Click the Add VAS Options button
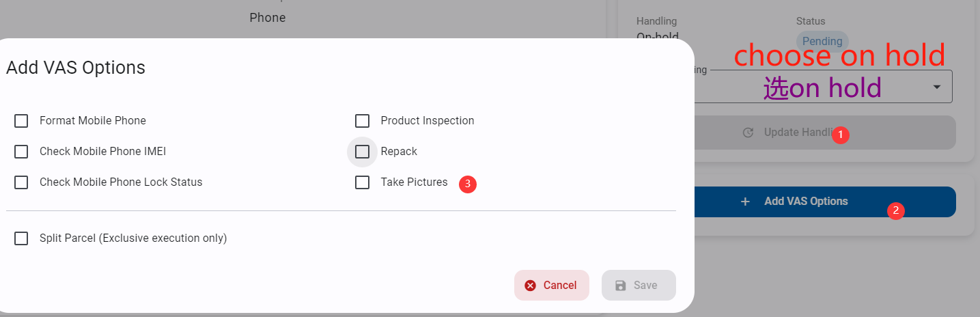 806,202
